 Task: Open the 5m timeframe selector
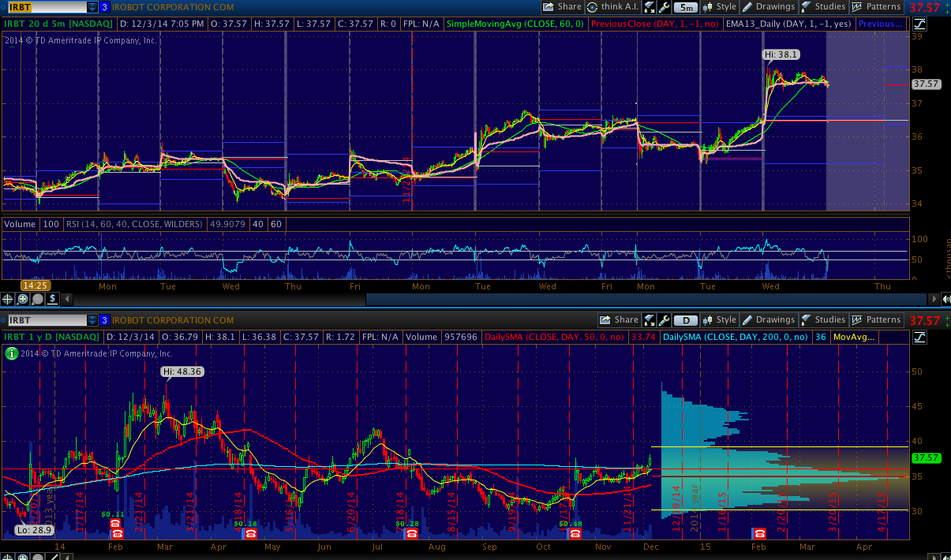tap(687, 7)
